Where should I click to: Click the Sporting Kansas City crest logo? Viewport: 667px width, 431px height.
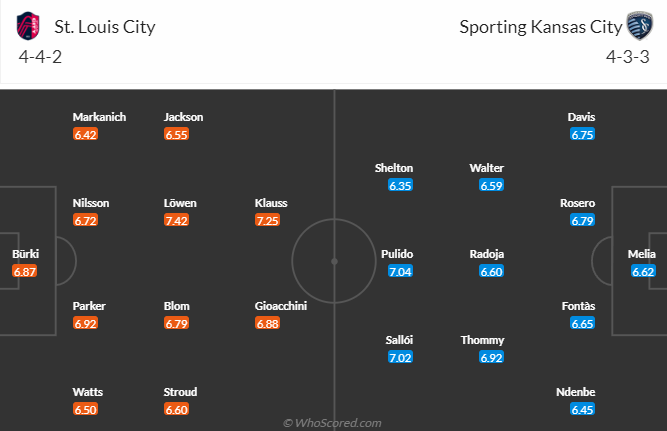pyautogui.click(x=640, y=26)
